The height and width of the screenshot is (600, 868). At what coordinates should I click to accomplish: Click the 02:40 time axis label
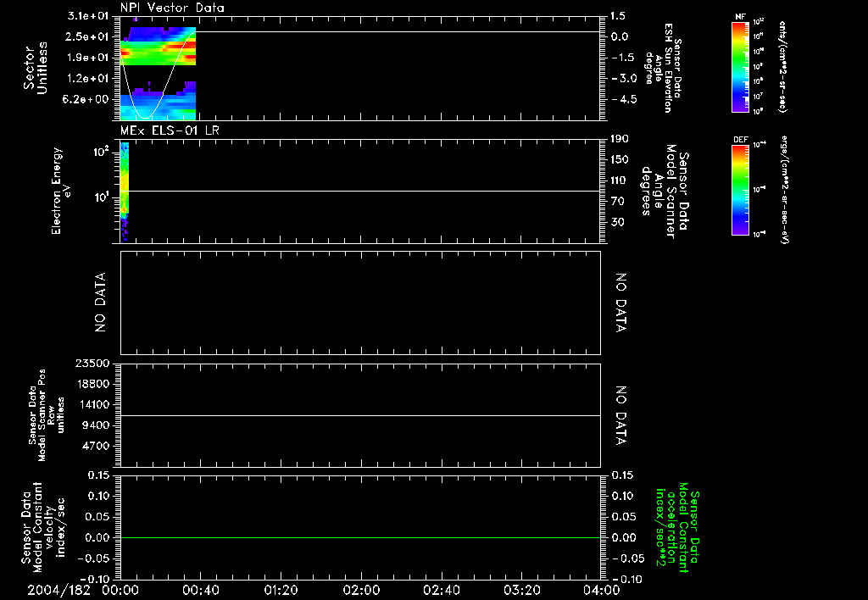[x=442, y=590]
